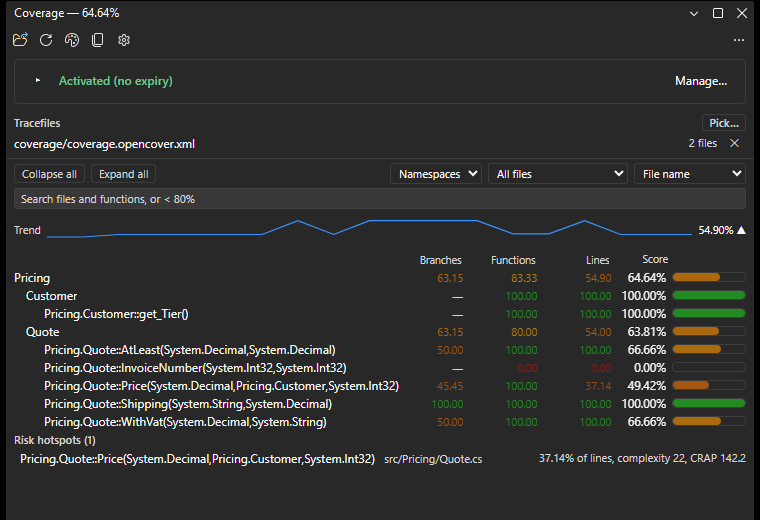Image resolution: width=760 pixels, height=520 pixels.
Task: Click Quote functions value 80.00
Action: coord(524,332)
